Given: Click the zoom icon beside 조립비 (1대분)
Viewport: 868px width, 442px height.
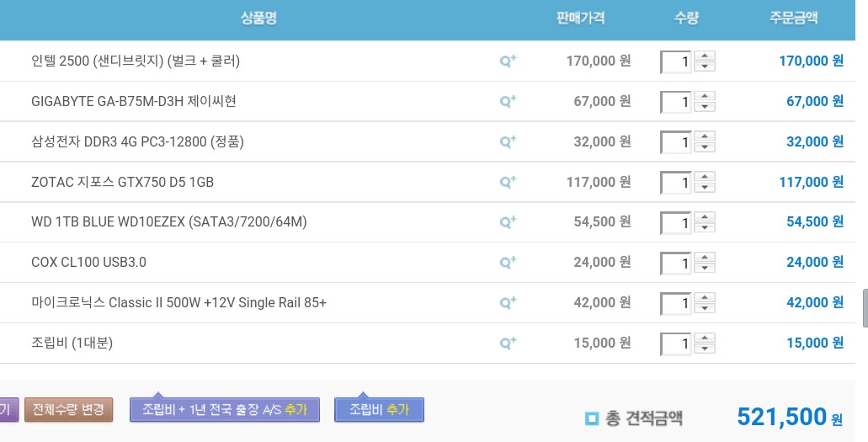Looking at the screenshot, I should [508, 343].
